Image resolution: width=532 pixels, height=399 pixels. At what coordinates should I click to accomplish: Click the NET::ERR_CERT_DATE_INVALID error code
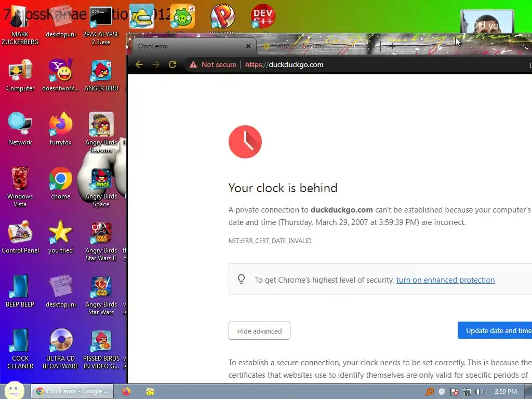pyautogui.click(x=270, y=241)
